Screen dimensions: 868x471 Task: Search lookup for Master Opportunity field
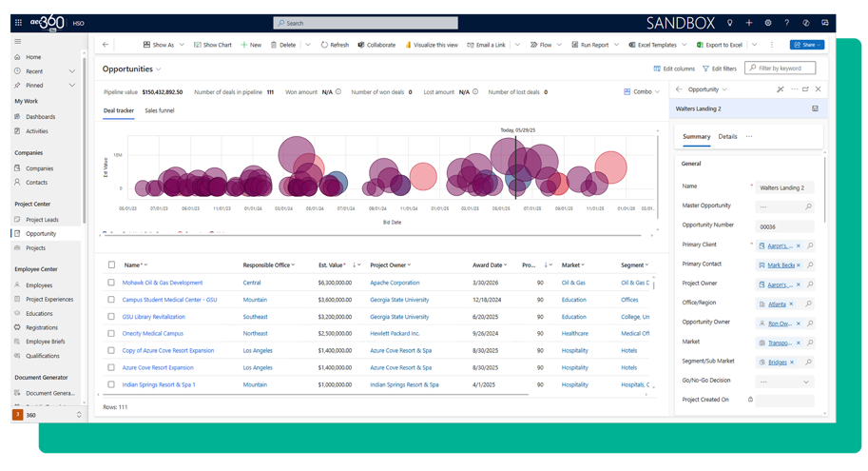tap(808, 206)
